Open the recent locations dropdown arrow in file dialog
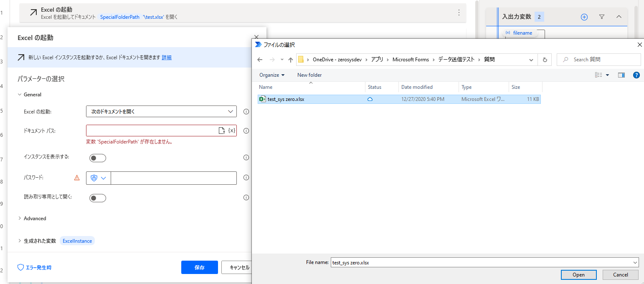This screenshot has height=284, width=644. [x=282, y=60]
